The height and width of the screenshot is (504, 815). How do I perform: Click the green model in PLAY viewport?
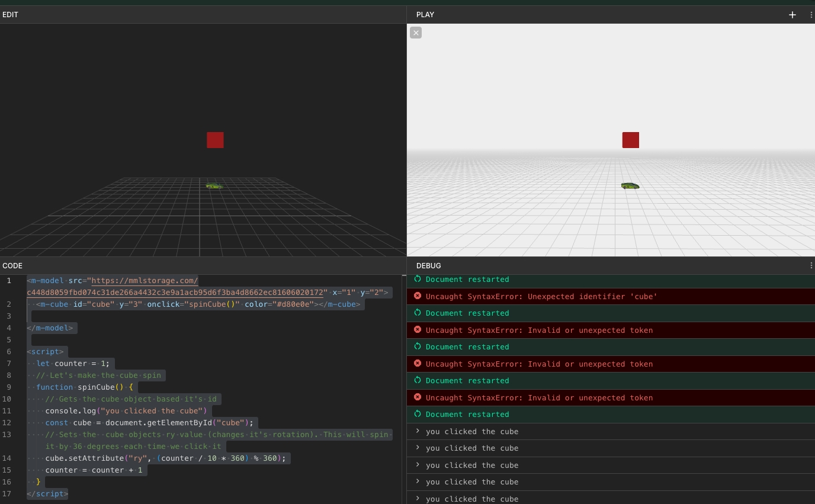630,186
